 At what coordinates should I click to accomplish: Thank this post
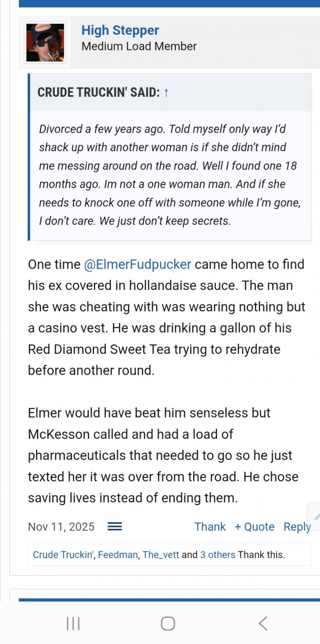coord(210,526)
